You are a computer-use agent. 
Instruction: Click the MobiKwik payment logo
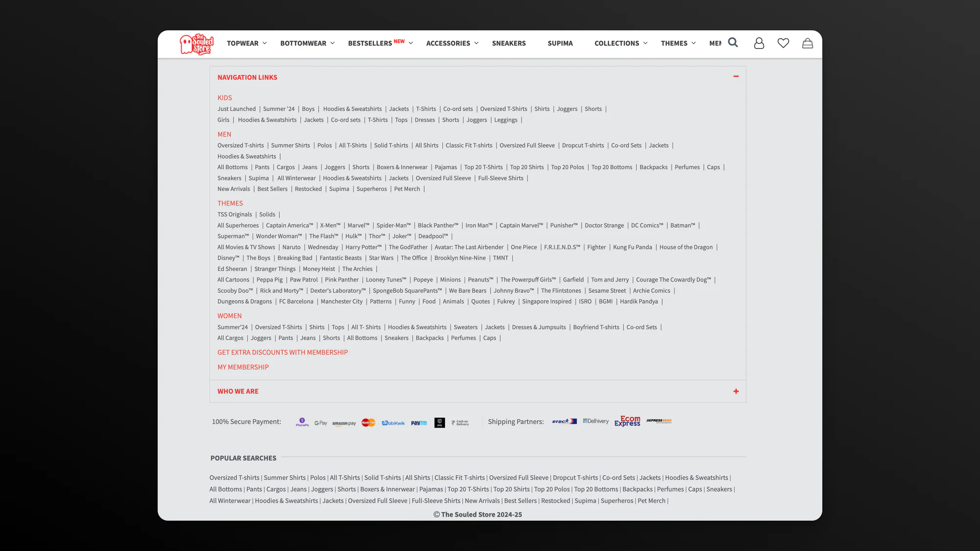tap(393, 423)
